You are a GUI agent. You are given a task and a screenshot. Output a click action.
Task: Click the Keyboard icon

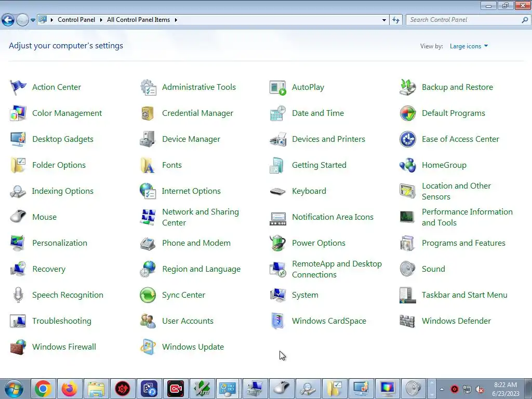pos(278,191)
